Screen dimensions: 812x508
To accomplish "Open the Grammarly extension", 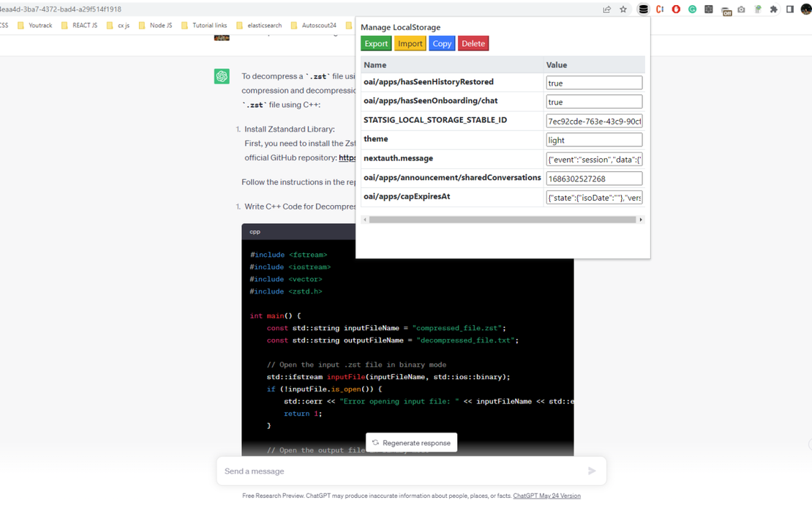I will [693, 10].
